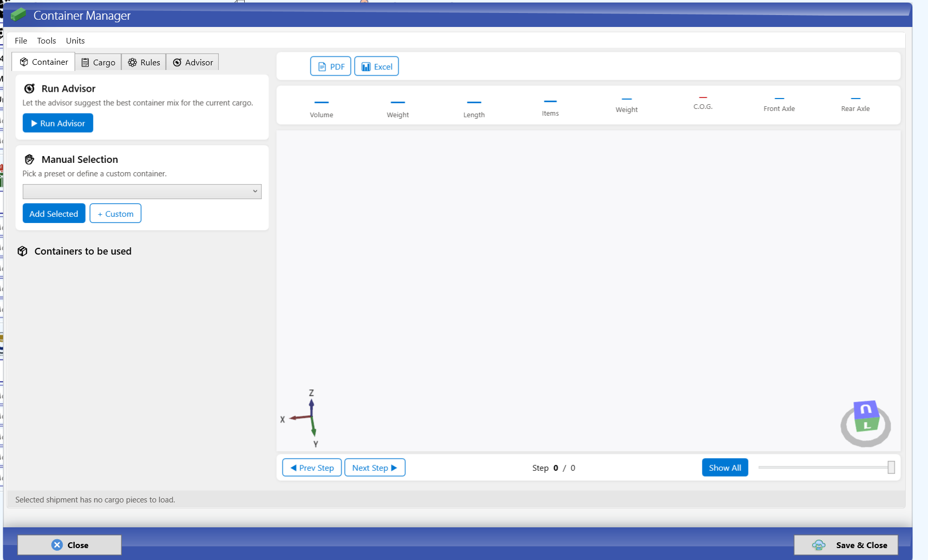Image resolution: width=928 pixels, height=560 pixels.
Task: Click the Save & Close button
Action: 846,545
